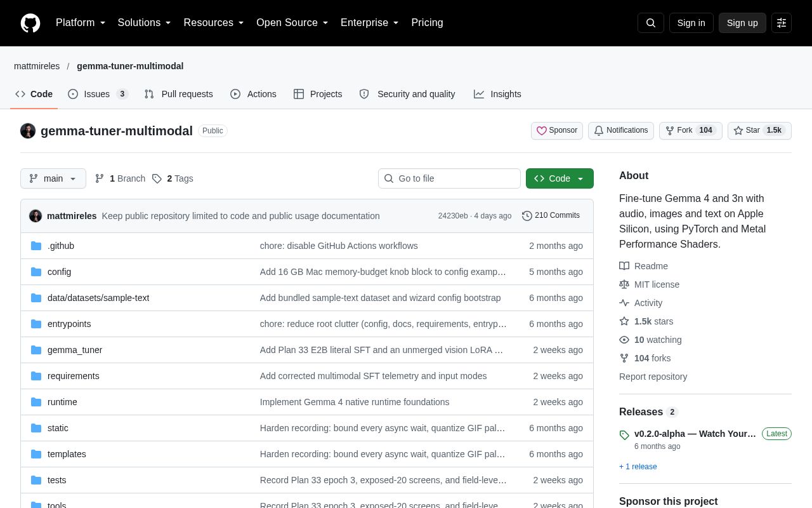Click the Notifications bell button
Screen dimensions: 812x508
click(x=621, y=131)
